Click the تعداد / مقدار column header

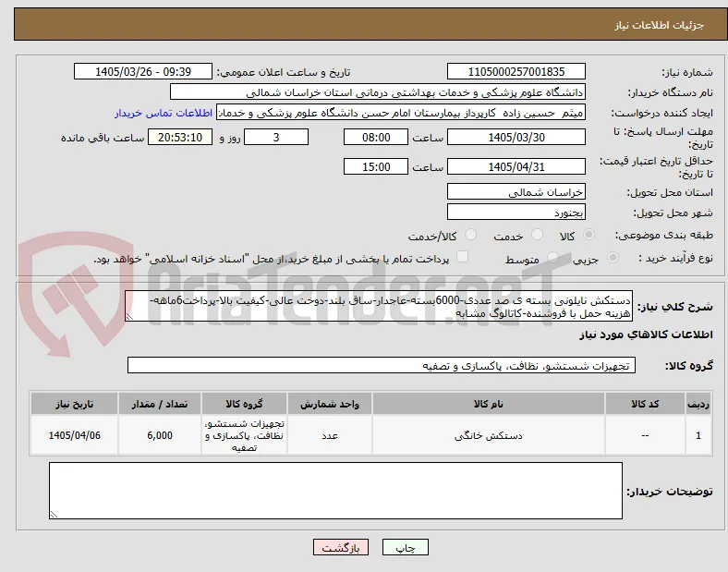click(x=160, y=404)
